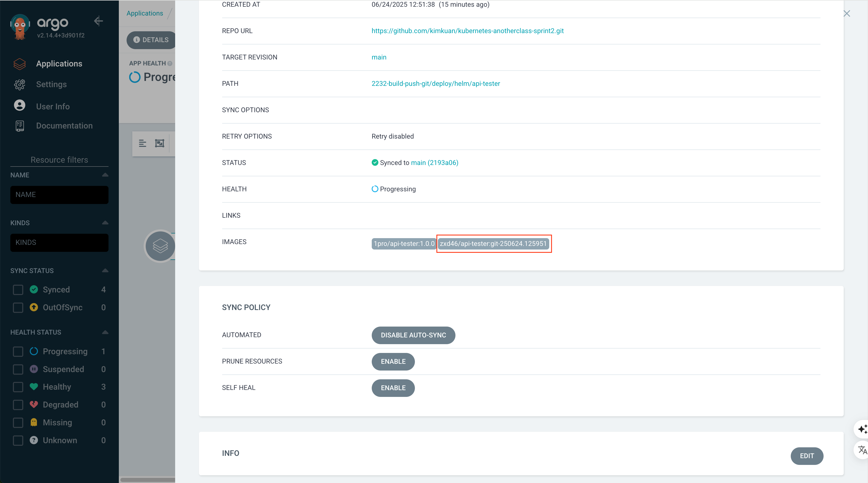Open Applications via the layers stack icon
This screenshot has height=483, width=868.
pyautogui.click(x=20, y=64)
